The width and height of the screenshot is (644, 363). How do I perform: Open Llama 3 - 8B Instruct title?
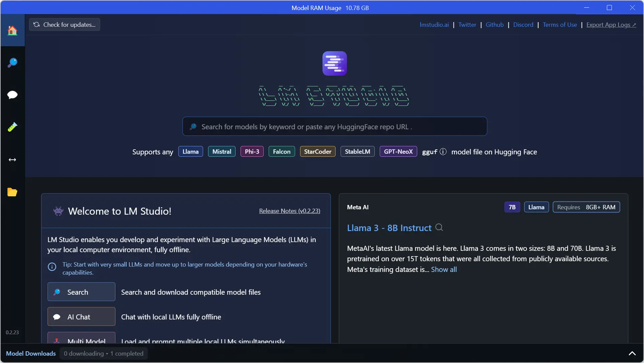click(389, 228)
